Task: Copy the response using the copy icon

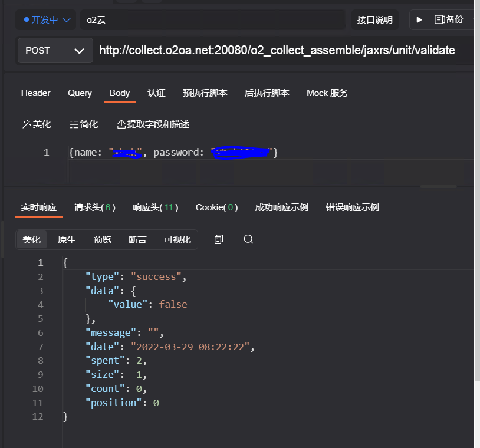Action: pyautogui.click(x=219, y=239)
